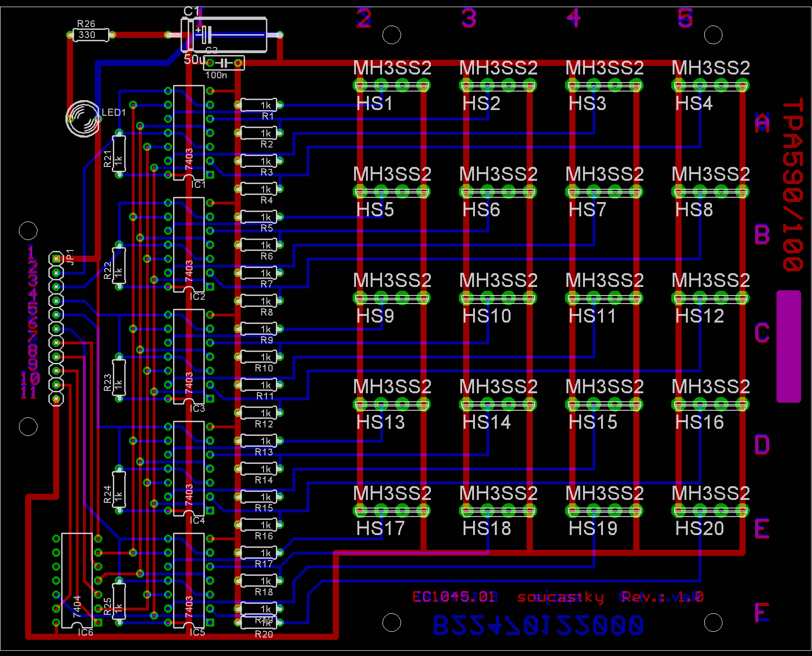The image size is (812, 656).
Task: Select the R21 vertical resistor
Action: coord(119,154)
